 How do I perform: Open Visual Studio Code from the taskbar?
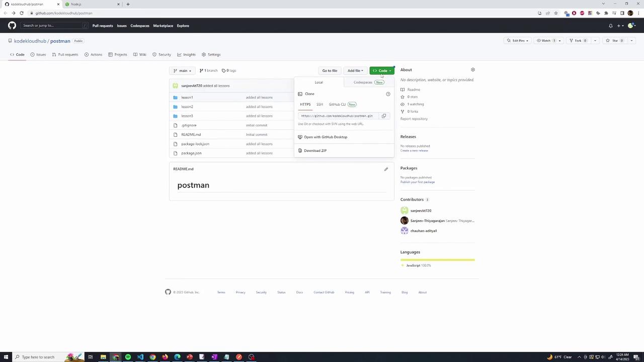tap(140, 357)
